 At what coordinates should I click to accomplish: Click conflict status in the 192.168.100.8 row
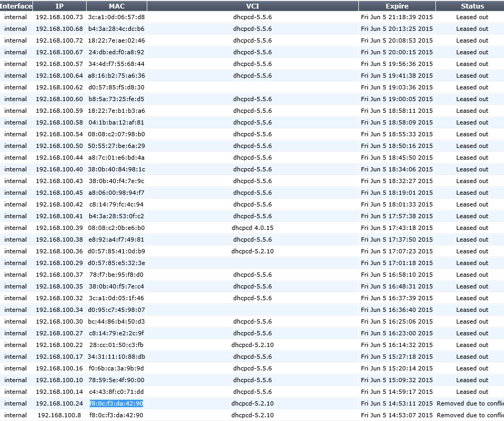click(x=471, y=415)
